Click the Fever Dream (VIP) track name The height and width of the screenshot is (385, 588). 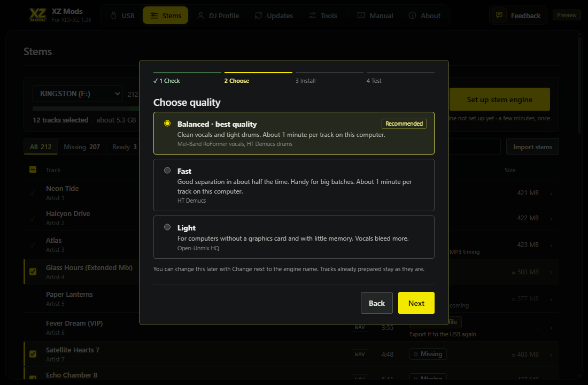(74, 323)
